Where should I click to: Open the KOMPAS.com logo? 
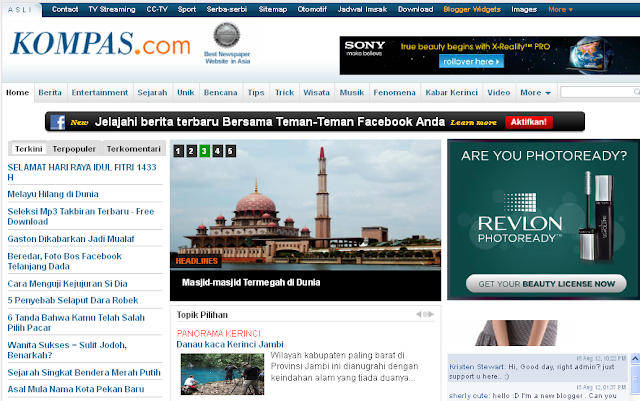tap(100, 44)
